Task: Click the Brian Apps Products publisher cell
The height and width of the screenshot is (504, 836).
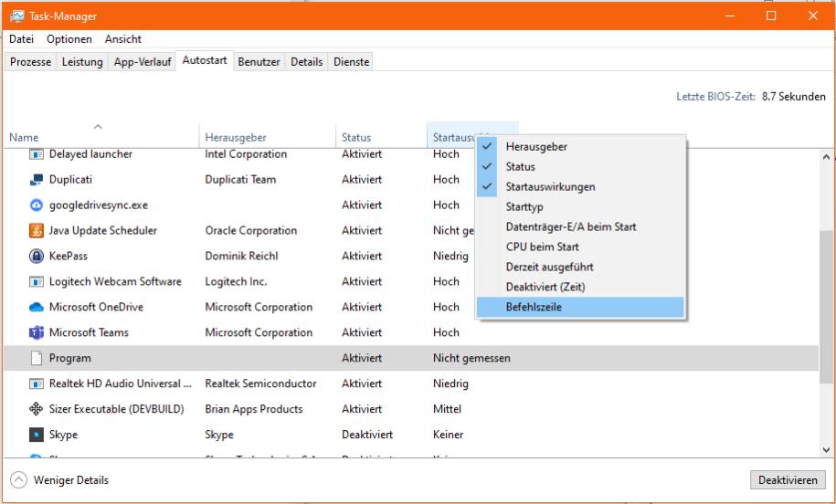Action: click(x=254, y=409)
